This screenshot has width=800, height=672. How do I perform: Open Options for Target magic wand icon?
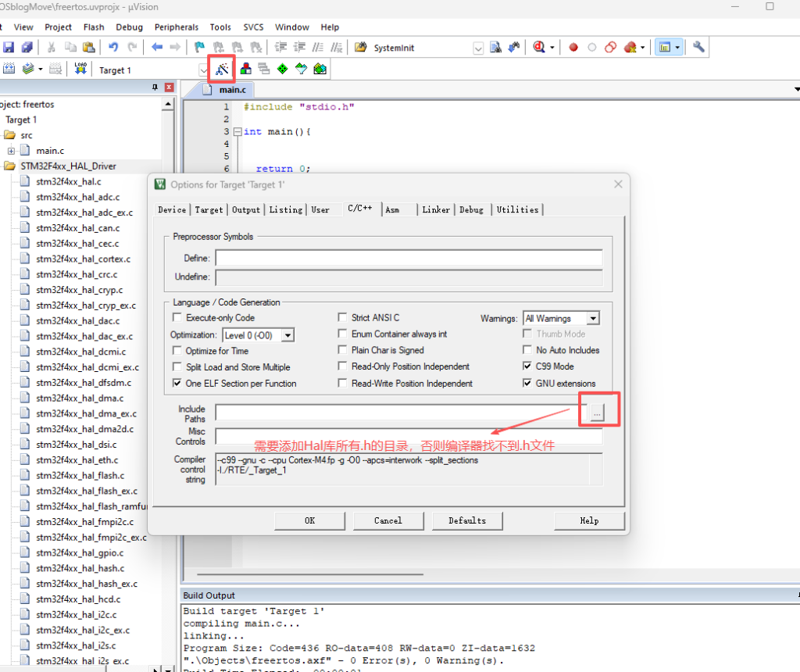[223, 70]
